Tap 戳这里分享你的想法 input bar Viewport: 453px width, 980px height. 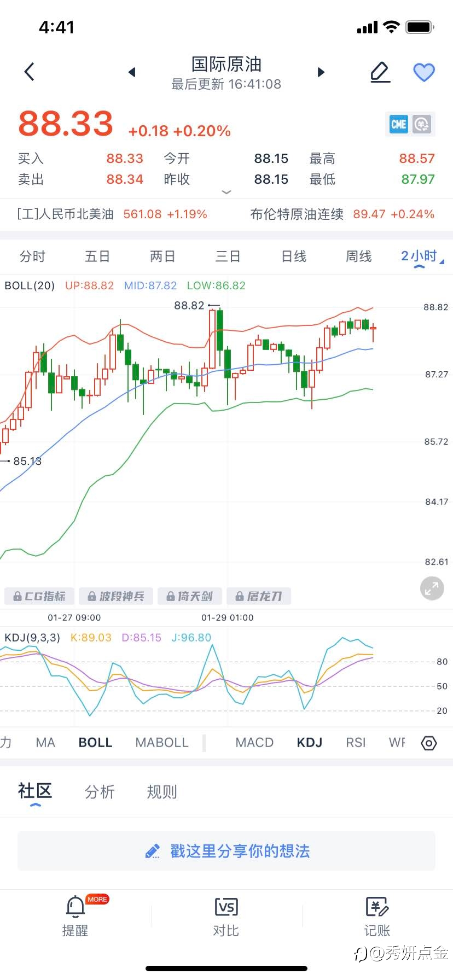tap(226, 851)
